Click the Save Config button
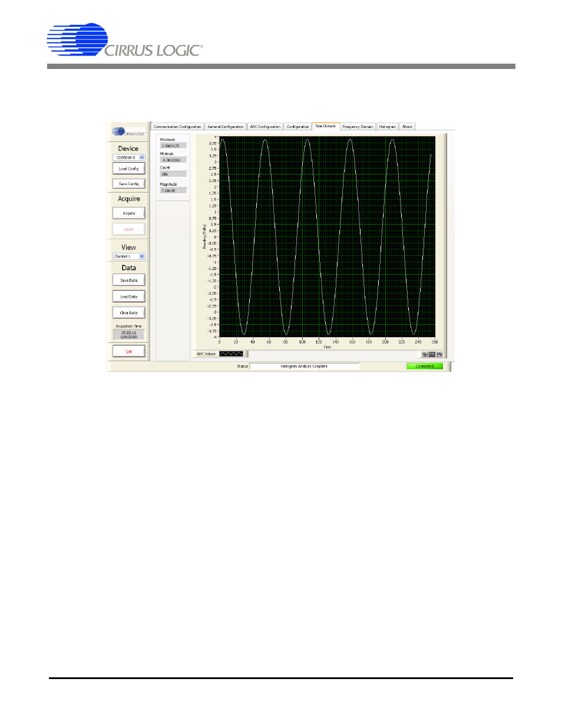Image resolution: width=562 pixels, height=728 pixels. [128, 184]
